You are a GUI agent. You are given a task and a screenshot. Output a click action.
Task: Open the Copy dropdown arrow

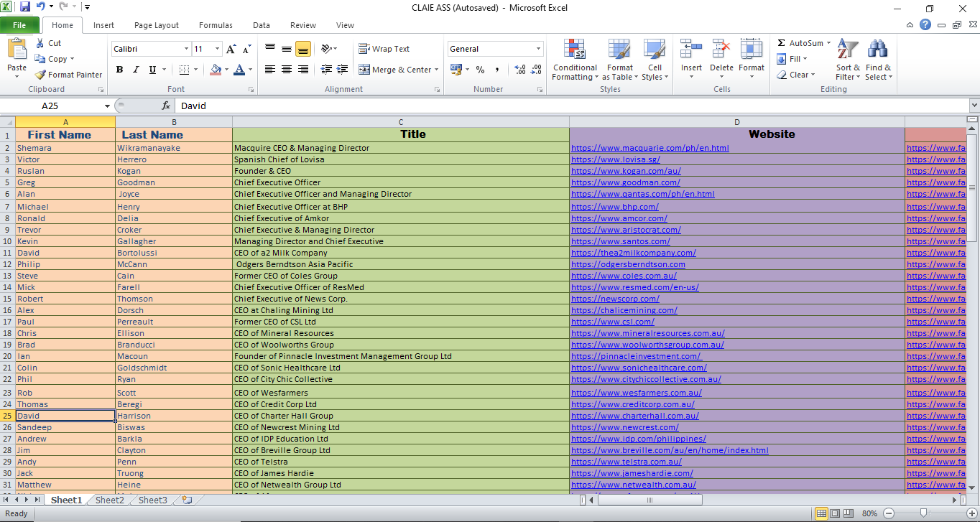(x=72, y=59)
